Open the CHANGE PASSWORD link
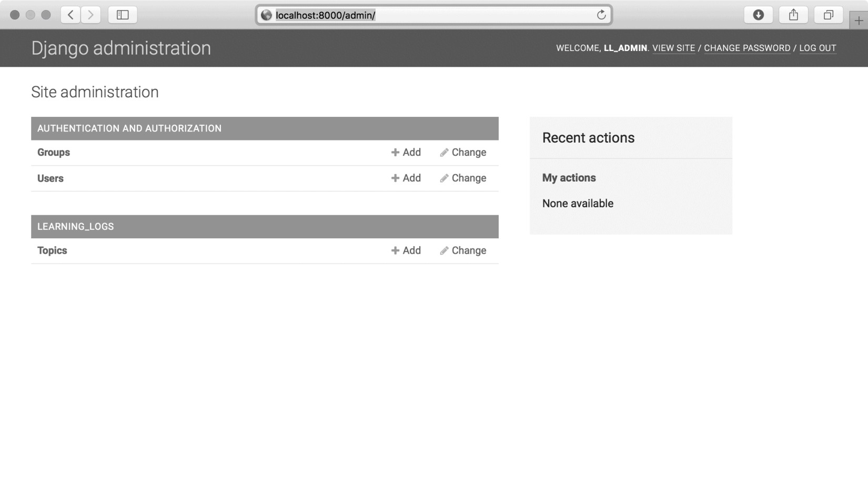Viewport: 868px width, 504px height. pyautogui.click(x=747, y=48)
